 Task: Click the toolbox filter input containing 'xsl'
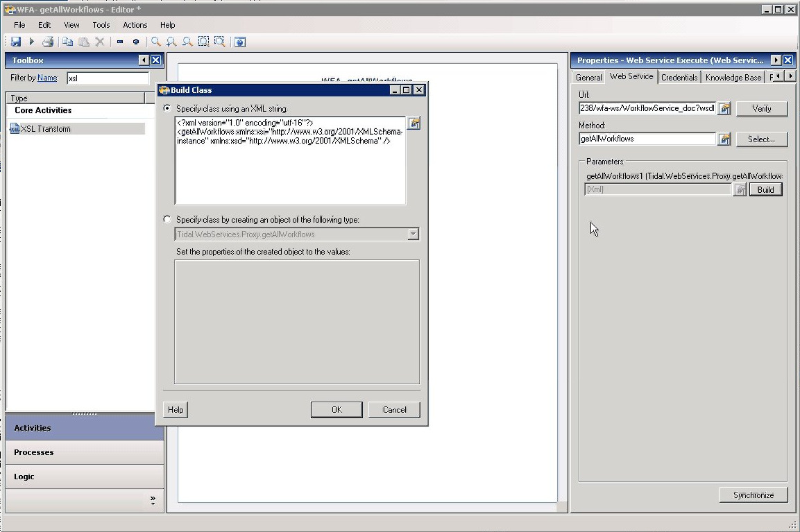pos(108,78)
